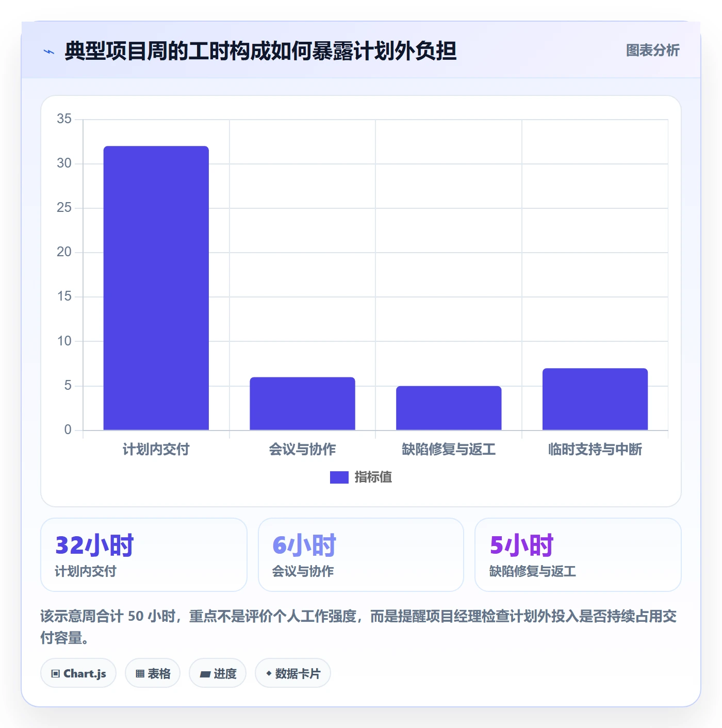Select the 会议与协作 bar in the chart
Screen dimensions: 722x728
303,404
